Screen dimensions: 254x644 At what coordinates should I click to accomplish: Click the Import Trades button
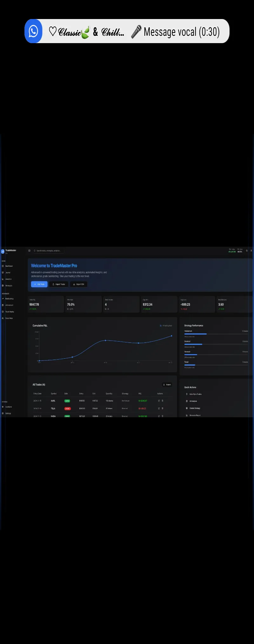pyautogui.click(x=59, y=284)
